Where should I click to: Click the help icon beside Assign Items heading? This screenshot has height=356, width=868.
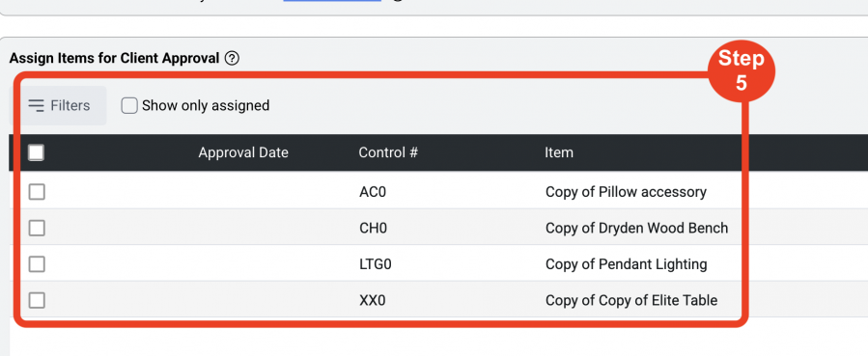click(x=233, y=58)
